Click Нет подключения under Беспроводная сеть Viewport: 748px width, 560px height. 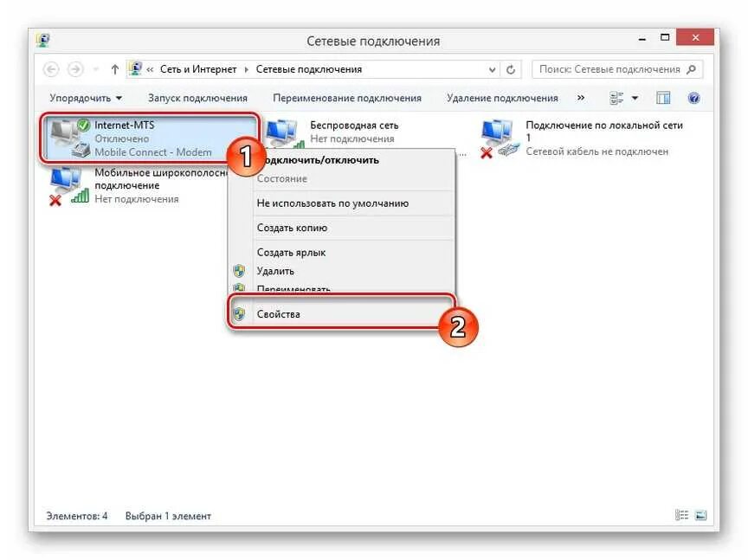coord(352,138)
